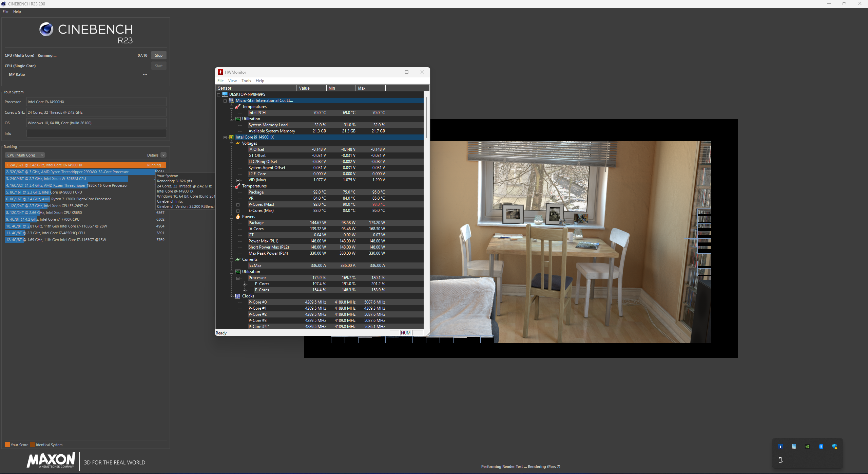Viewport: 868px width, 474px height.
Task: Click the Cinebench logo icon
Action: click(x=46, y=30)
